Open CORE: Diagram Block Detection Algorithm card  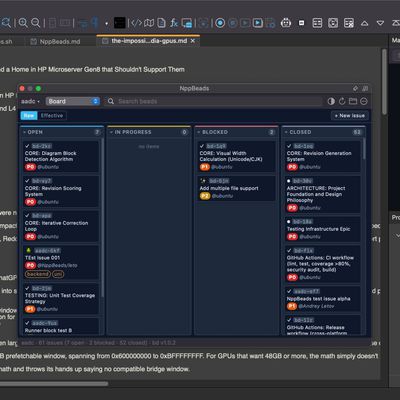[x=61, y=156]
